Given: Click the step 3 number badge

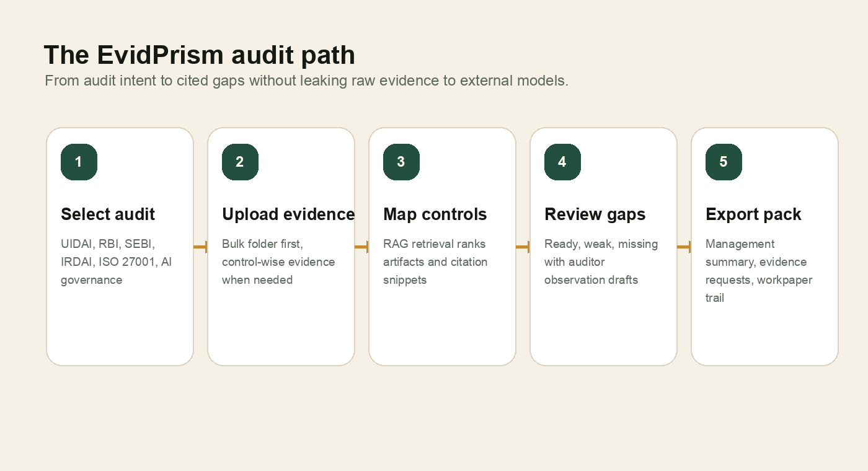Looking at the screenshot, I should tap(401, 162).
